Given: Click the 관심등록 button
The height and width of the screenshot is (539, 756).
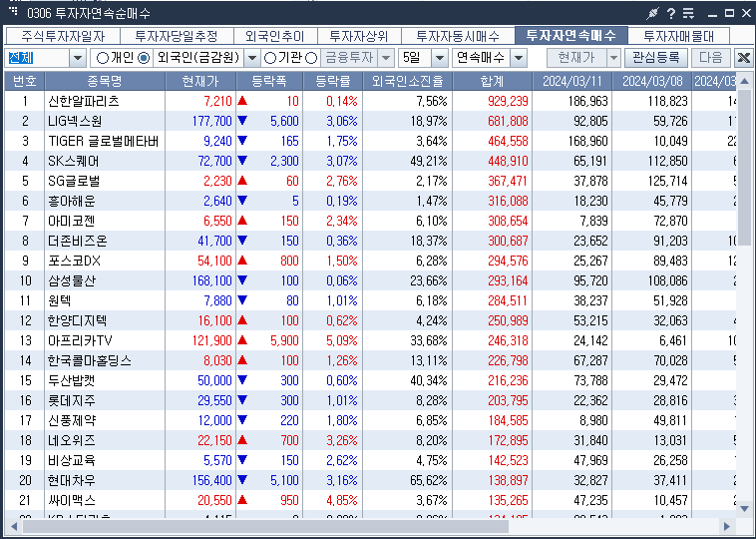Looking at the screenshot, I should 655,58.
